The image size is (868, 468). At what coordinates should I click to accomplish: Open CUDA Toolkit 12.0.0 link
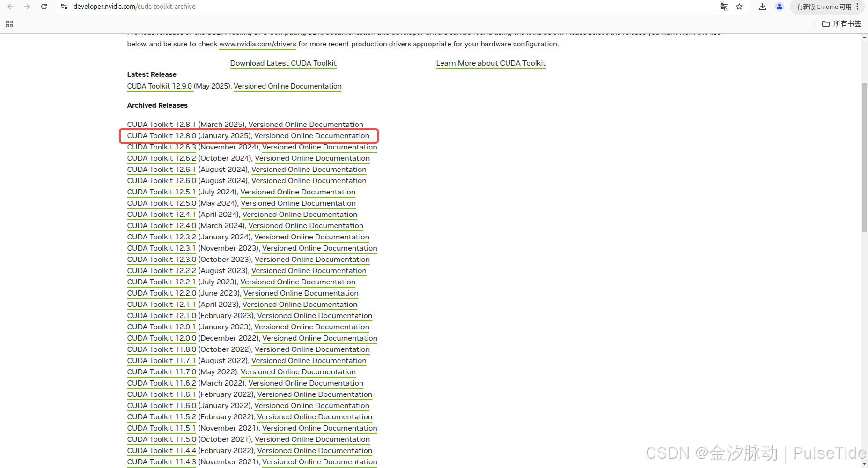(162, 338)
